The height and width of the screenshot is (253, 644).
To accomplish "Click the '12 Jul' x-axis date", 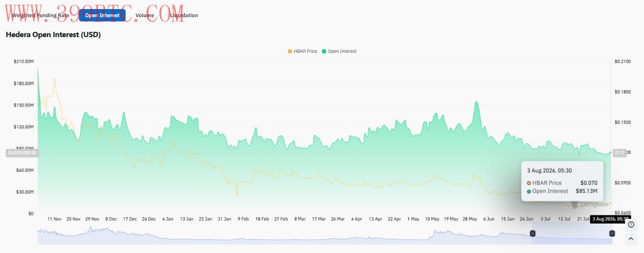I will [x=564, y=219].
